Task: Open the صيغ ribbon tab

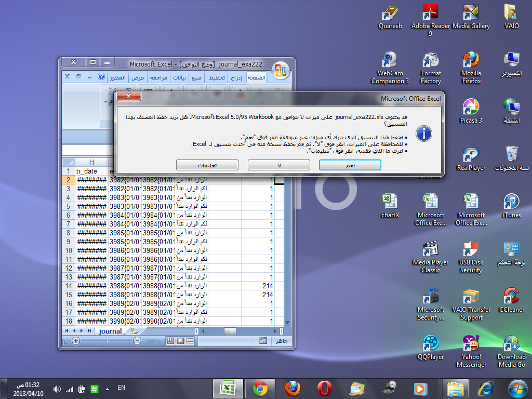Action: click(196, 78)
